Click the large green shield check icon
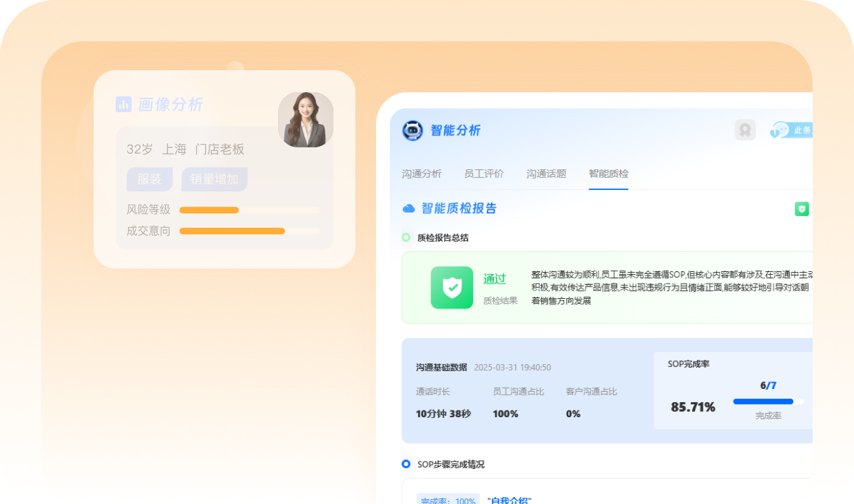This screenshot has width=854, height=504. coord(452,287)
